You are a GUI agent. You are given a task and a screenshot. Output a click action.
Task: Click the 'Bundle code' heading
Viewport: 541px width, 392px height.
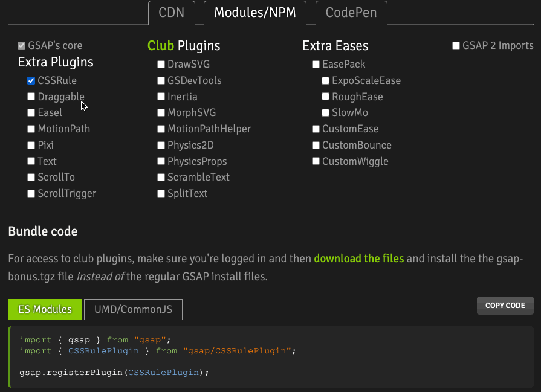[43, 231]
